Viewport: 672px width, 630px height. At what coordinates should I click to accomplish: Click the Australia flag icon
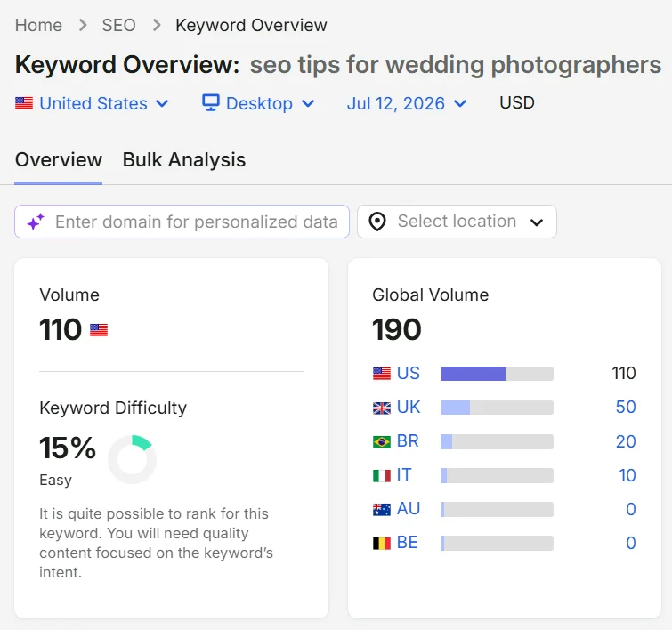(x=382, y=510)
